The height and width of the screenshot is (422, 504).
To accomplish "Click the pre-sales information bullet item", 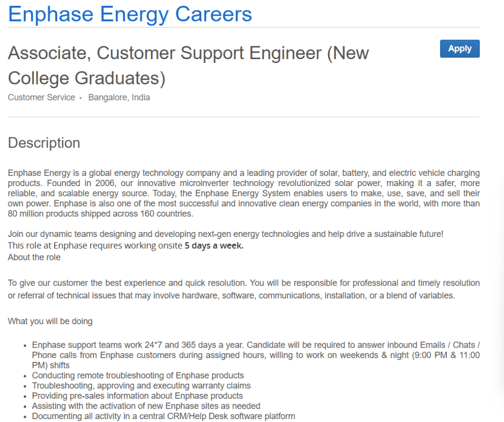I will [x=137, y=396].
